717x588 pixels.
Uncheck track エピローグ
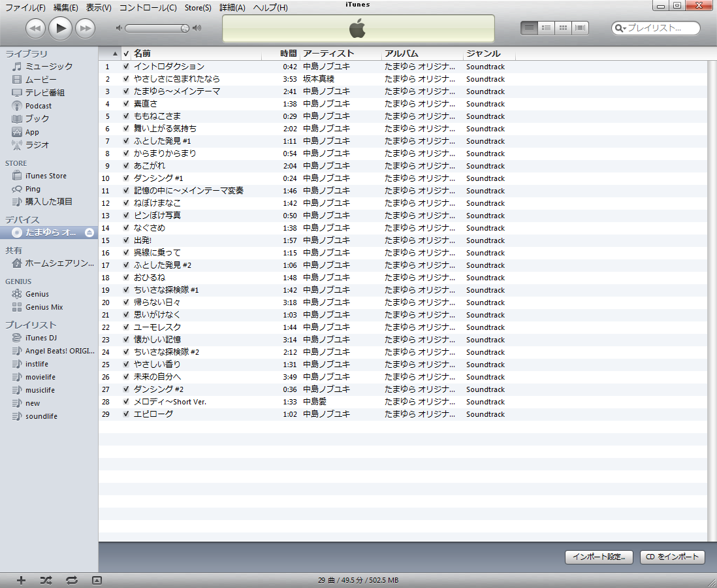click(126, 414)
